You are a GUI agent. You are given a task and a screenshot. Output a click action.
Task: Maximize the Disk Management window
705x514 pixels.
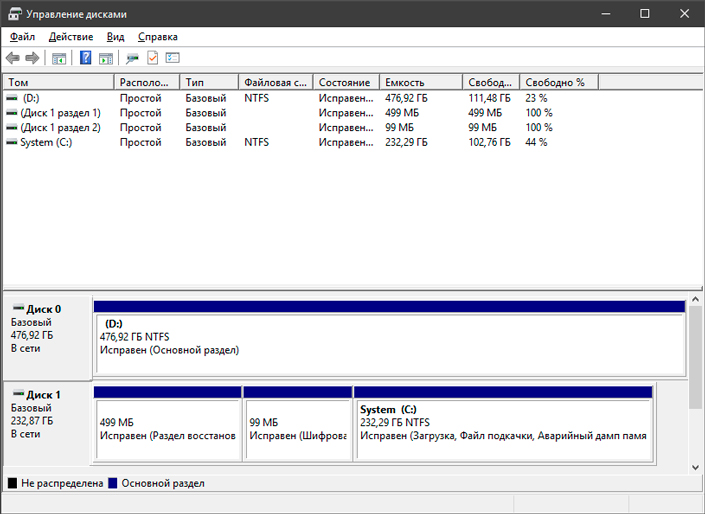point(644,13)
